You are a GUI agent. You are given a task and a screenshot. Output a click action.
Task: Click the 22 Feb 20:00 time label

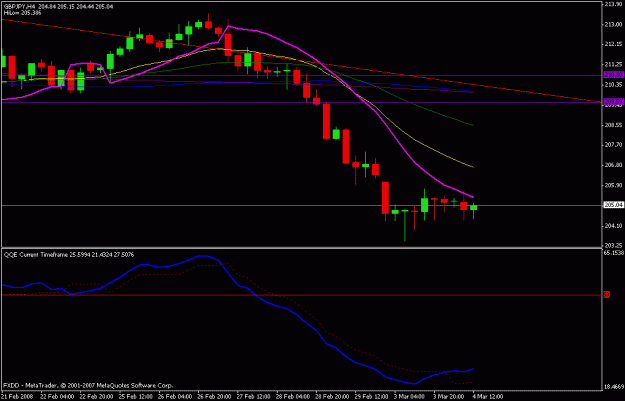click(96, 397)
